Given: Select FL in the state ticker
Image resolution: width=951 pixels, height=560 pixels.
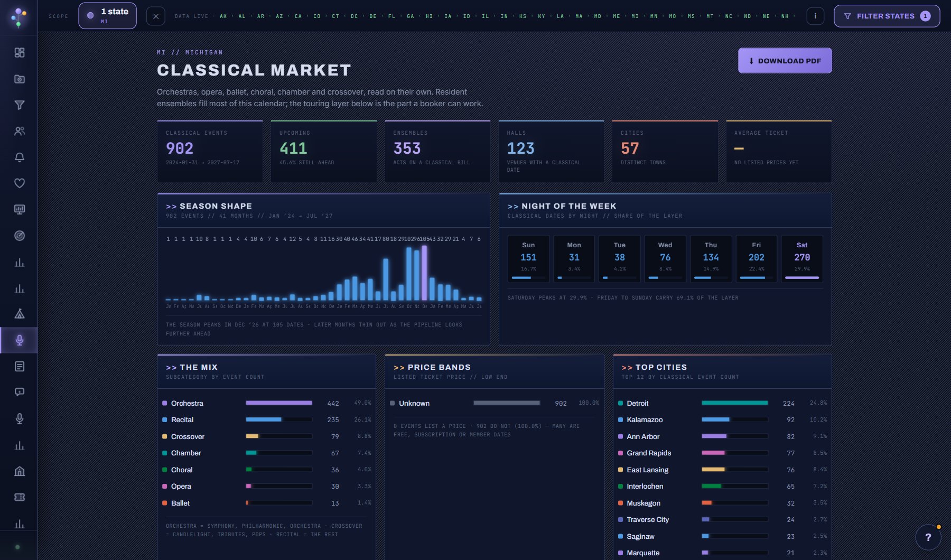Looking at the screenshot, I should click(391, 16).
